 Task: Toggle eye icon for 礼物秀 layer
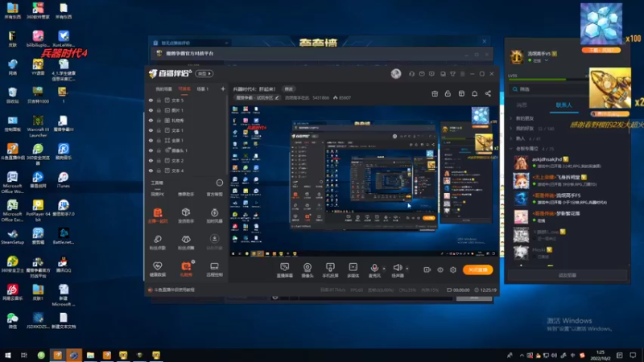(x=151, y=121)
